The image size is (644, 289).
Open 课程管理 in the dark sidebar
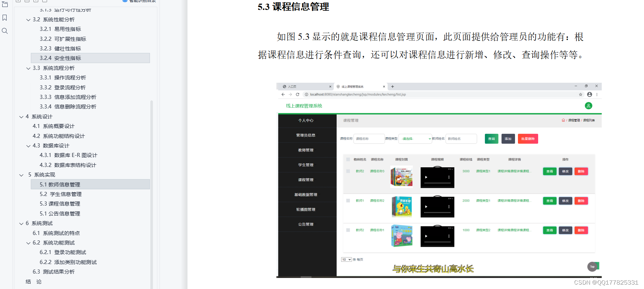pos(307,180)
